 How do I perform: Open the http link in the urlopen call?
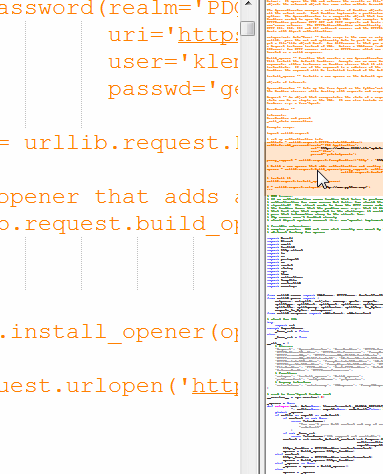(x=215, y=386)
